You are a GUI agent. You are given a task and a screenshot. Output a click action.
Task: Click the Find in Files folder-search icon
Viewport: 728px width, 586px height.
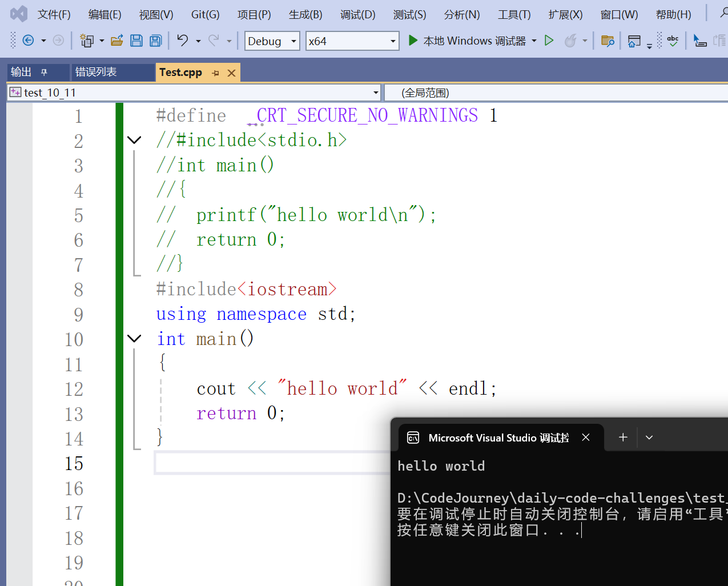pyautogui.click(x=608, y=41)
